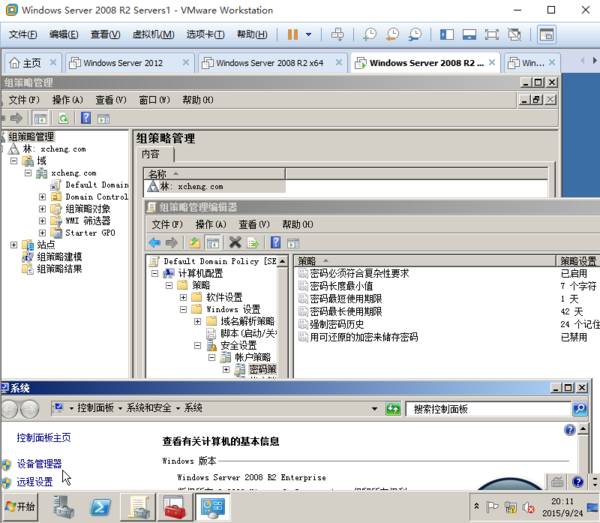Send Ctrl+Alt+Del to the virtual machine
This screenshot has width=600, height=523.
tap(337, 34)
